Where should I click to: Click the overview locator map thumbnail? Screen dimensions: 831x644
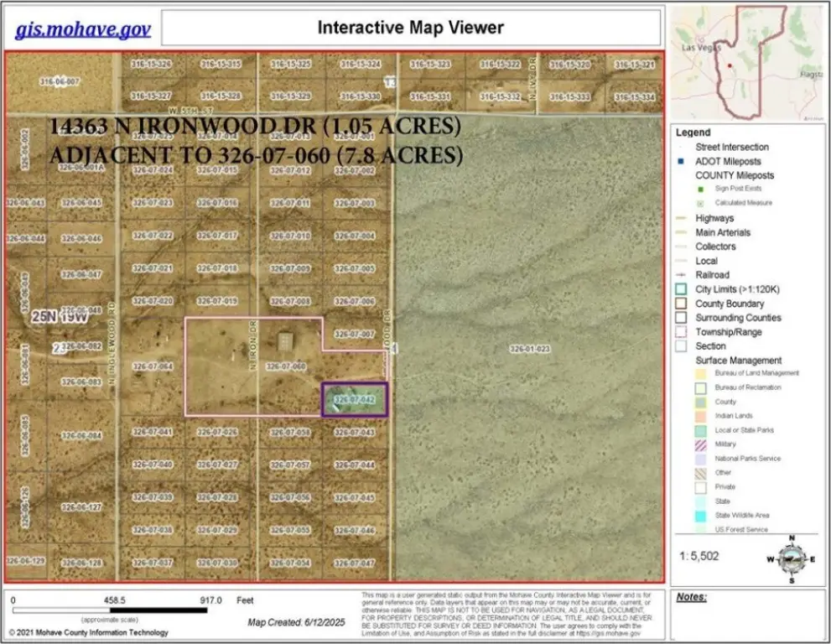click(x=748, y=63)
